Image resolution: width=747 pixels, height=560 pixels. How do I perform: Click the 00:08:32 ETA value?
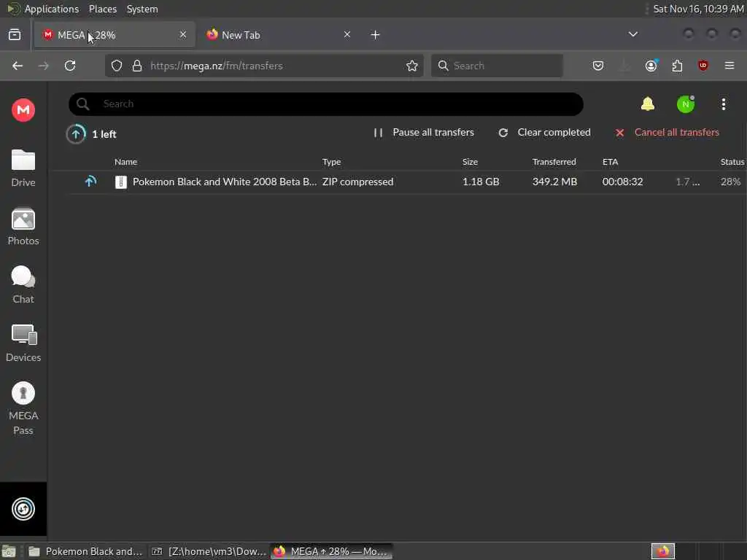[x=623, y=182]
